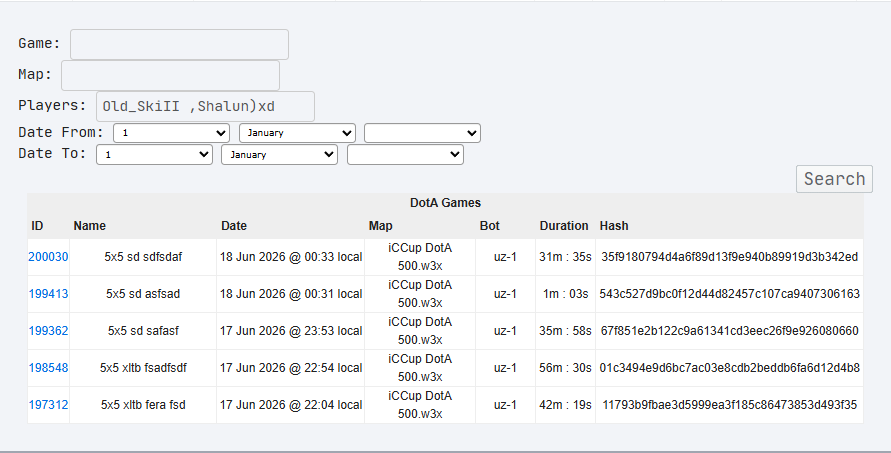This screenshot has height=453, width=891.
Task: Click the 'Date From:' label
Action: (61, 132)
